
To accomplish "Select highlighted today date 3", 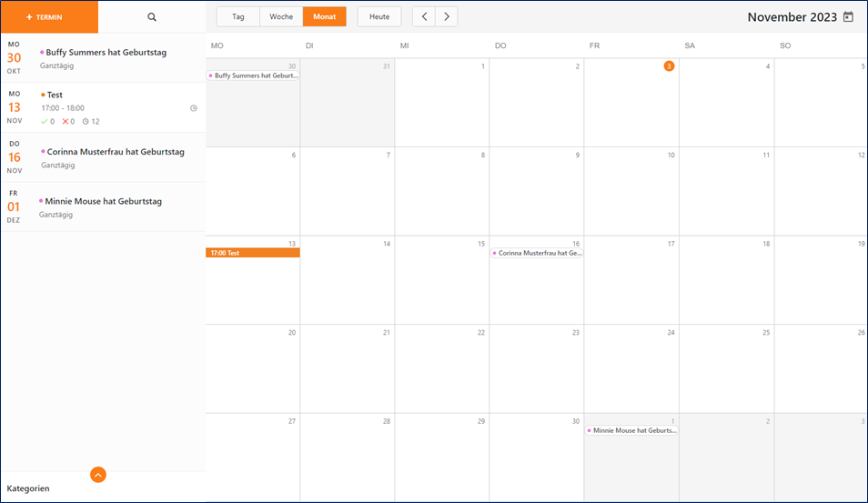I will (x=669, y=66).
